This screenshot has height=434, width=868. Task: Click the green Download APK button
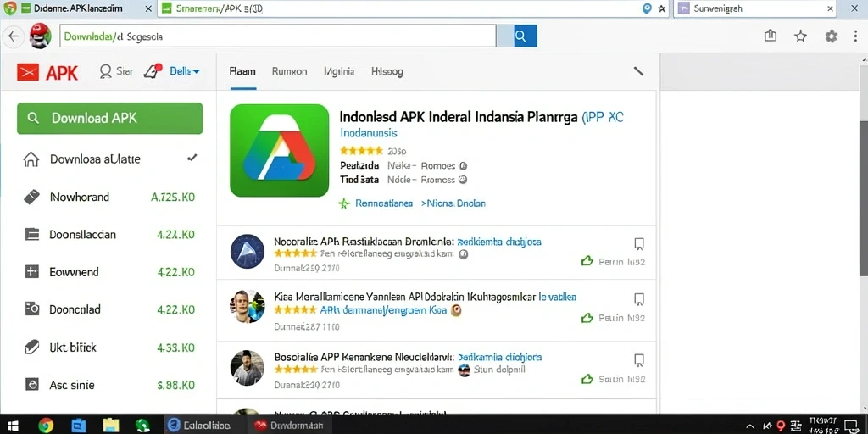109,118
